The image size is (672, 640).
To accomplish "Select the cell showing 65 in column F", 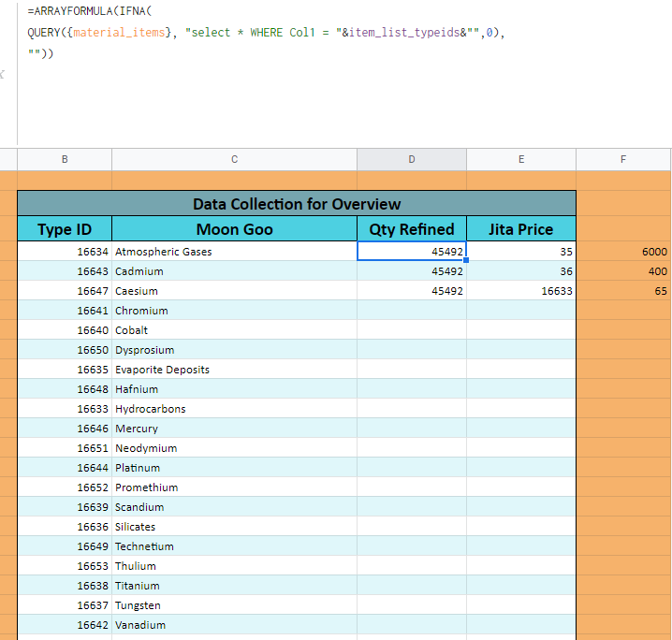I will 623,291.
